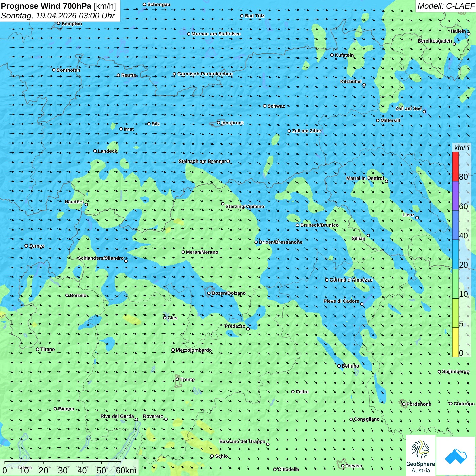This screenshot has height=476, width=476.
Task: Click the GeoSphere Austria logo
Action: [x=421, y=455]
